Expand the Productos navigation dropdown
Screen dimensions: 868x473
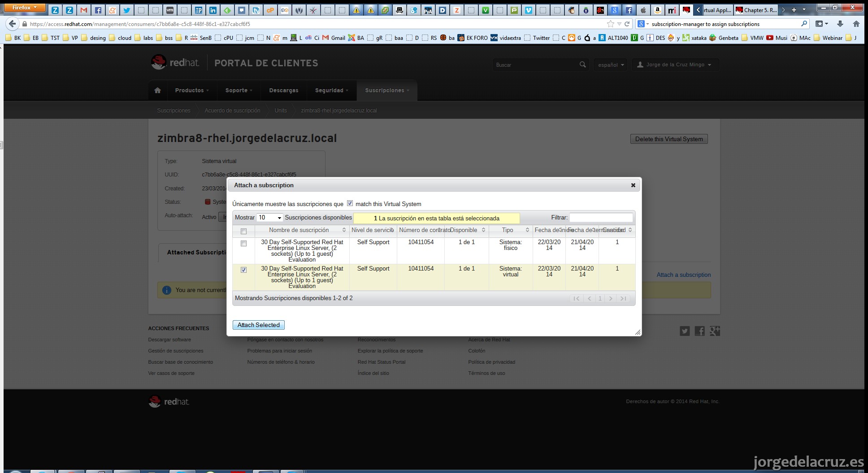pos(192,90)
